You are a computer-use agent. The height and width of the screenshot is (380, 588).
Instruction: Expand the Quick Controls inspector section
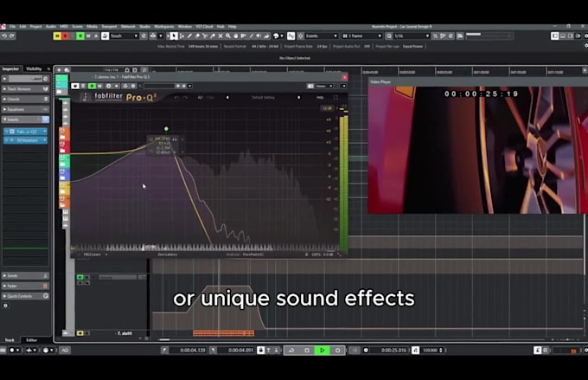coord(25,296)
